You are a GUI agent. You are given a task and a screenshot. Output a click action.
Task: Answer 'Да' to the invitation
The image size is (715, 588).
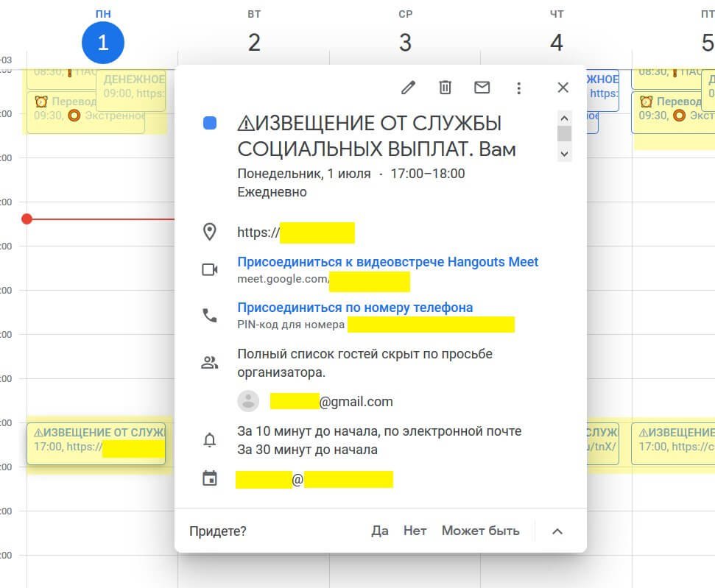(380, 531)
